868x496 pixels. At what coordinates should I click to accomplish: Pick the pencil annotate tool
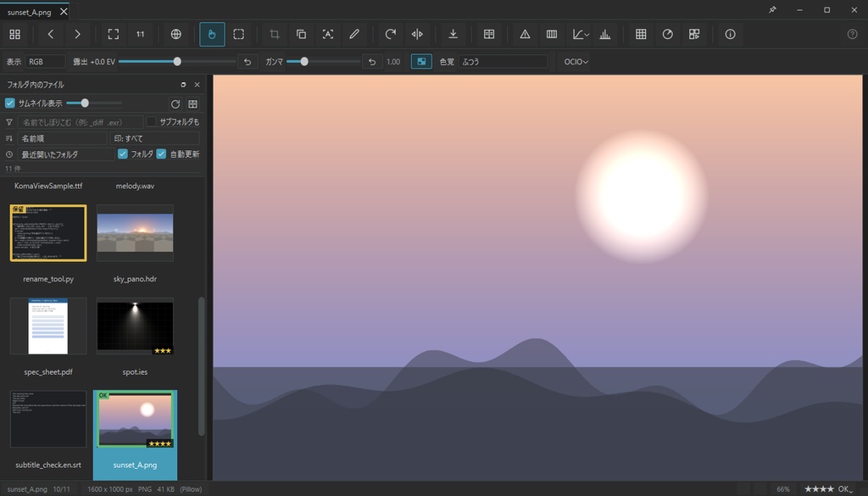click(x=354, y=34)
